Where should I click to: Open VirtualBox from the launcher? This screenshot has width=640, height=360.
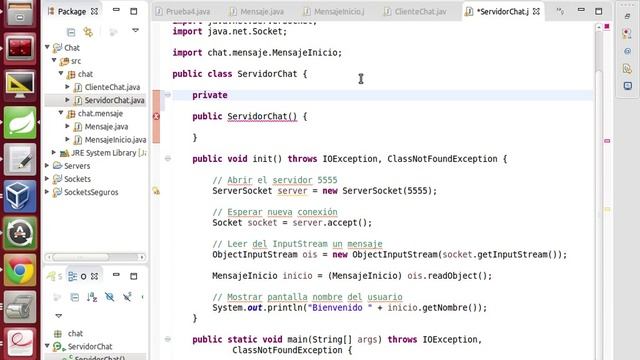[x=20, y=196]
